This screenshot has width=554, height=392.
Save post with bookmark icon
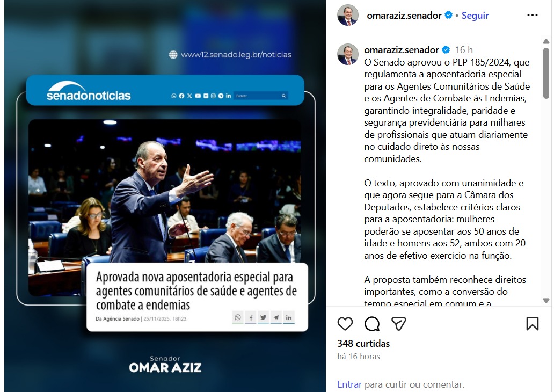coord(532,324)
